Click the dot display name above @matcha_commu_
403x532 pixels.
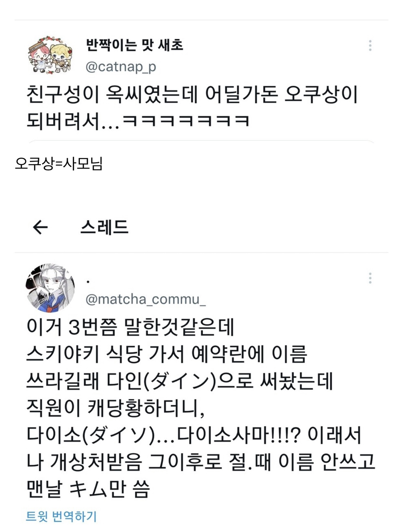(88, 281)
